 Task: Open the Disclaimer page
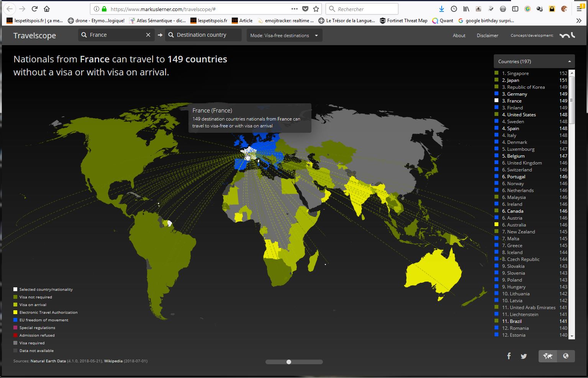coord(487,35)
